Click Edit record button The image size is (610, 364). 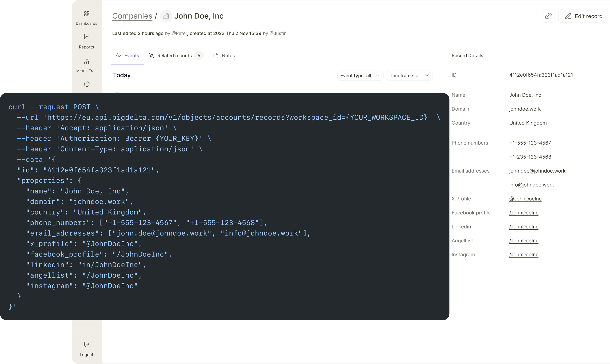pos(583,16)
